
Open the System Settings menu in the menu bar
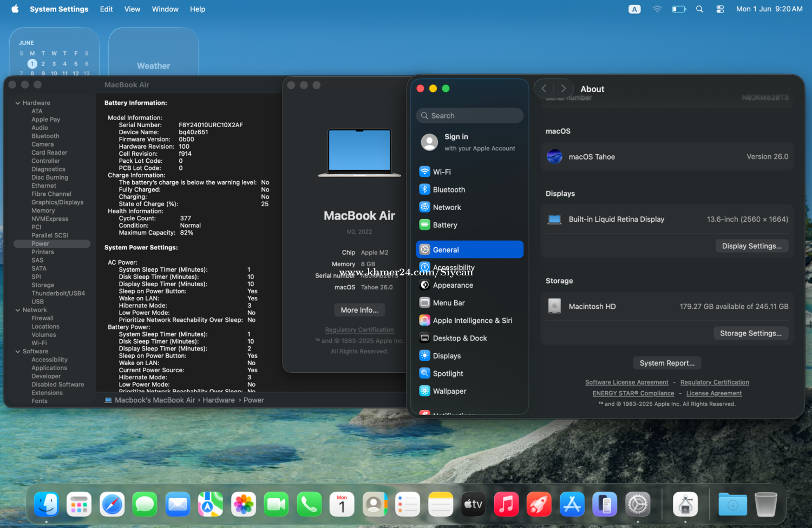click(59, 9)
